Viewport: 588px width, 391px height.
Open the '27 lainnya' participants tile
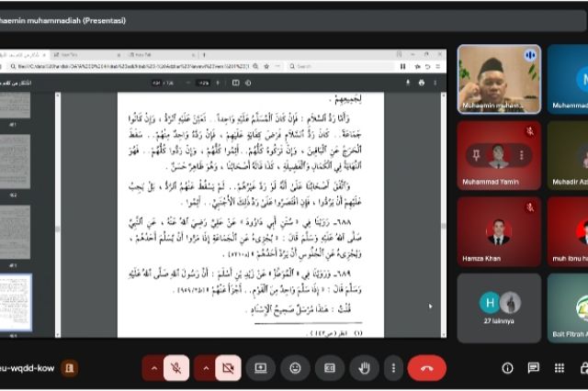(x=499, y=307)
